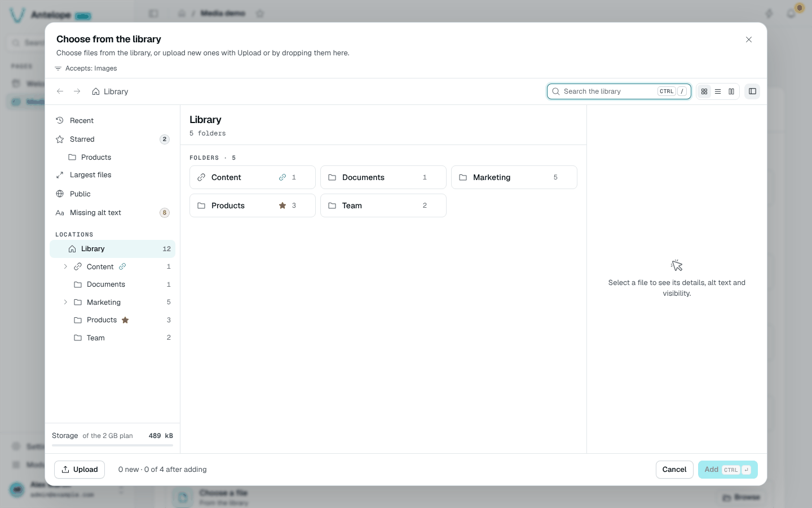
Task: Switch to grid view
Action: click(704, 91)
